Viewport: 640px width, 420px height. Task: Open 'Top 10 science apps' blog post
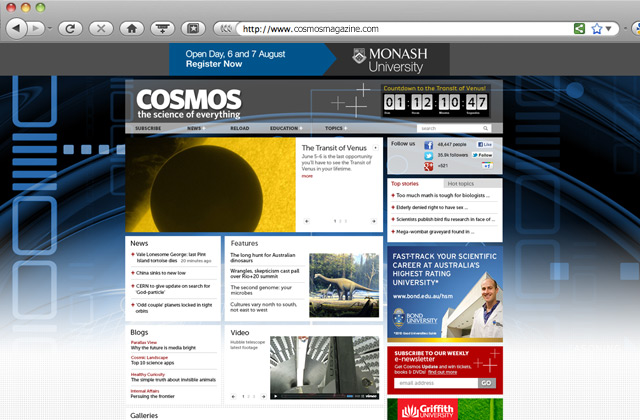point(152,362)
